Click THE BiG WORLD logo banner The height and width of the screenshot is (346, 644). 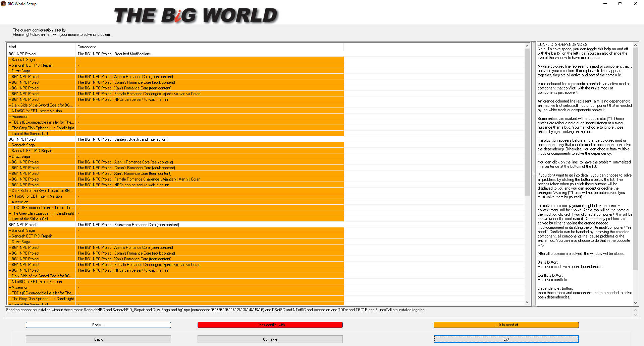point(196,15)
